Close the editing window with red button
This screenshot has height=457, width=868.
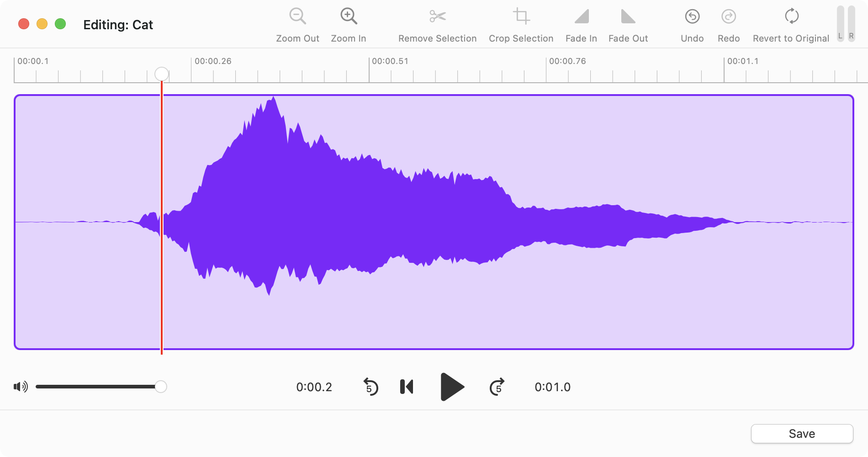point(24,24)
